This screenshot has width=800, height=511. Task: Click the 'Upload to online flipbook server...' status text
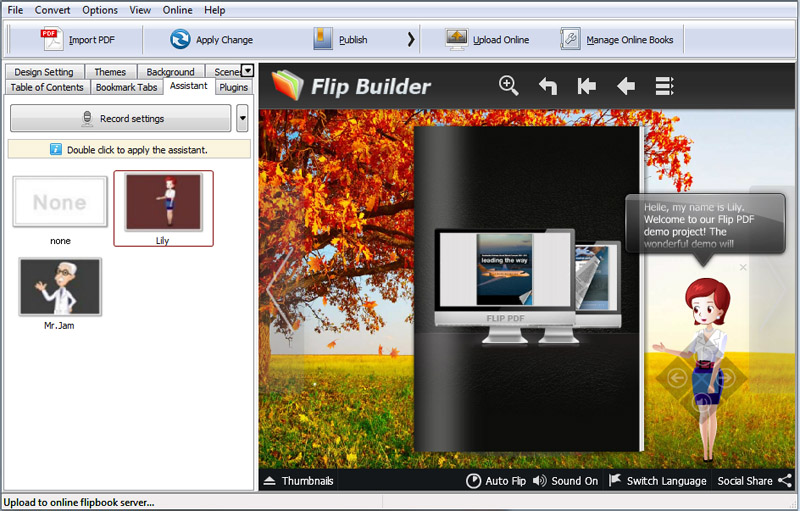pyautogui.click(x=79, y=502)
